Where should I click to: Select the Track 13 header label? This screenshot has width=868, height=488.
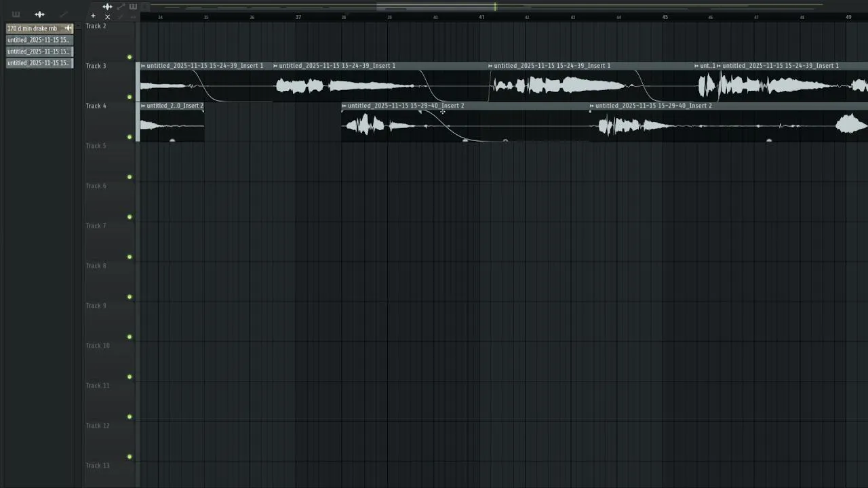[98, 466]
